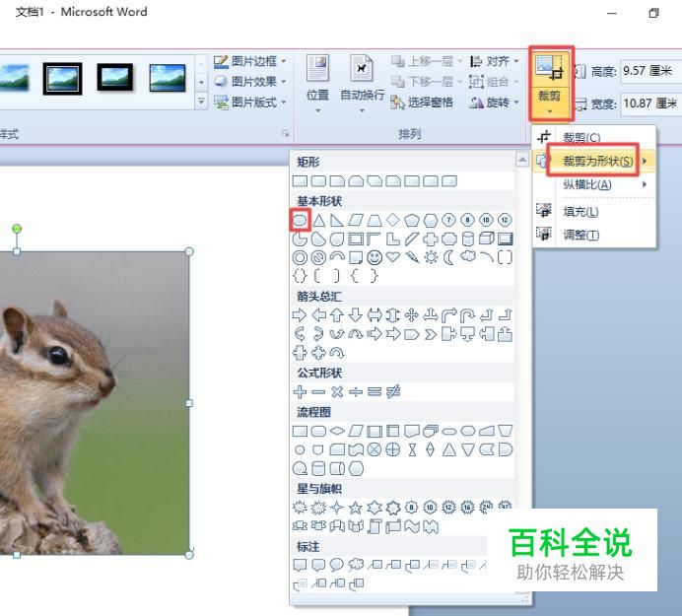
Task: Click the Height field showing 9.57 厘米
Action: [x=650, y=71]
